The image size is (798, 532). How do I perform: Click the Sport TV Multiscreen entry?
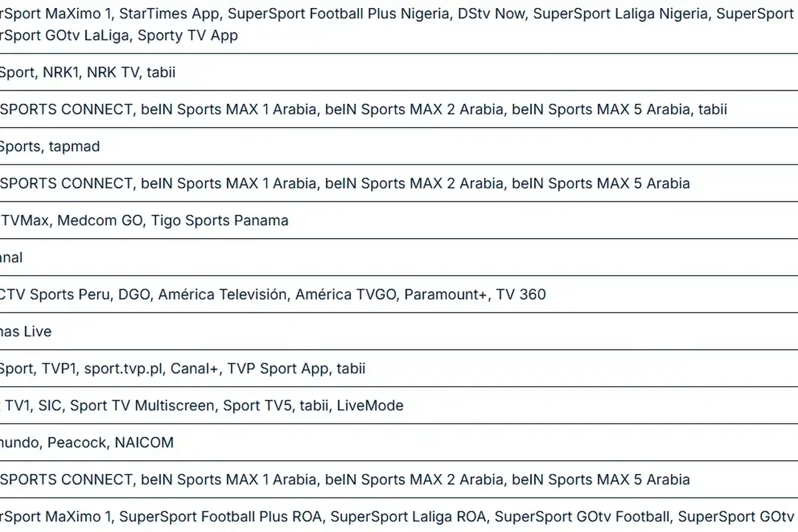click(x=142, y=405)
